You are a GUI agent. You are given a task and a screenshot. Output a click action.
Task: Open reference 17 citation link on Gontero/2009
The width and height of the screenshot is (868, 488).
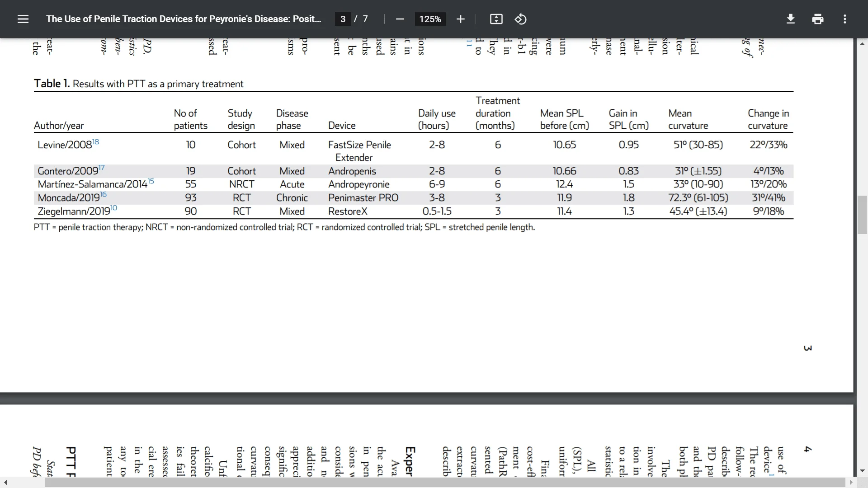[102, 168]
